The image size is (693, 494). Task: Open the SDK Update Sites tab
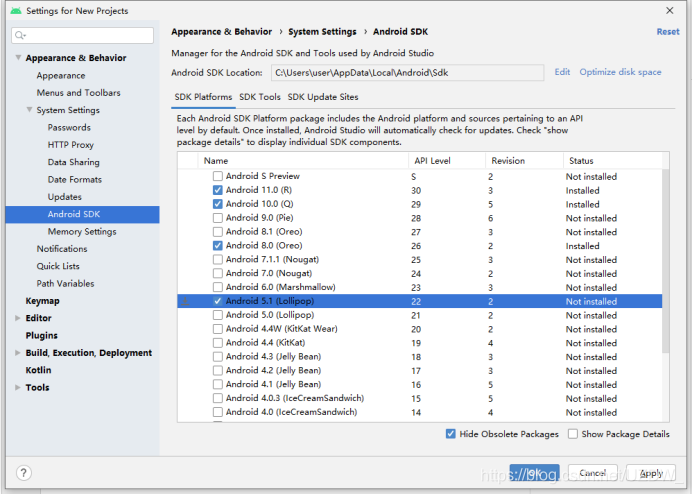pos(323,97)
